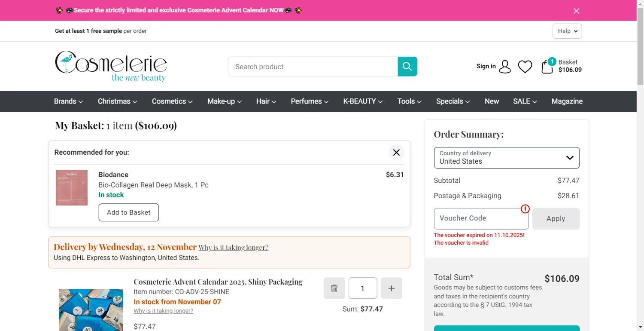Screen dimensions: 644x331
Task: Expand the Perfumes menu
Action: pos(310,101)
